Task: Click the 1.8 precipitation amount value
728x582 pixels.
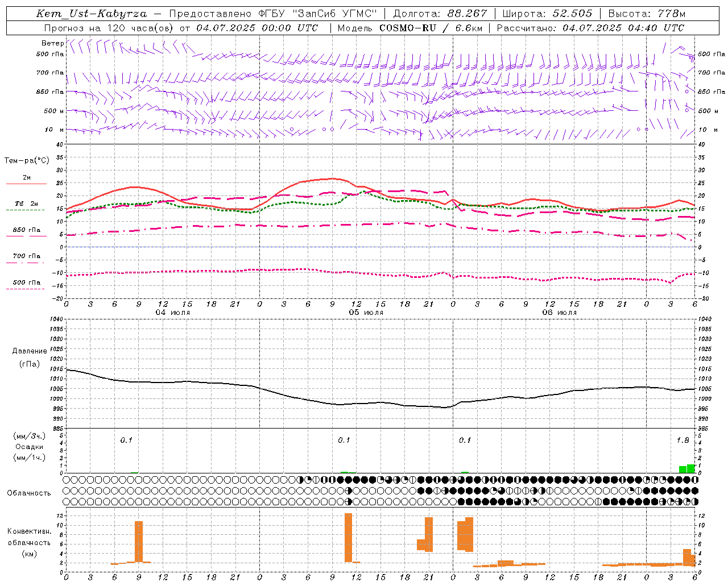Action: pyautogui.click(x=682, y=440)
